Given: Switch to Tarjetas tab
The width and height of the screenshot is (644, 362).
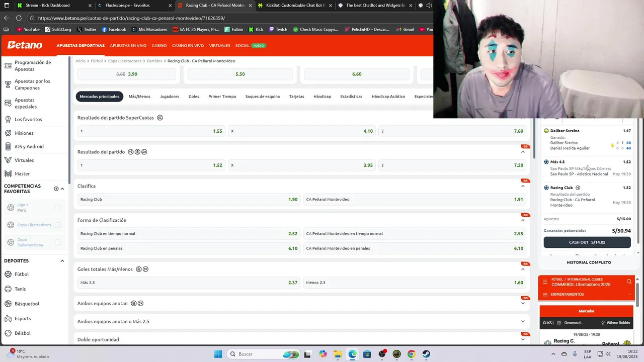Looking at the screenshot, I should [x=297, y=97].
